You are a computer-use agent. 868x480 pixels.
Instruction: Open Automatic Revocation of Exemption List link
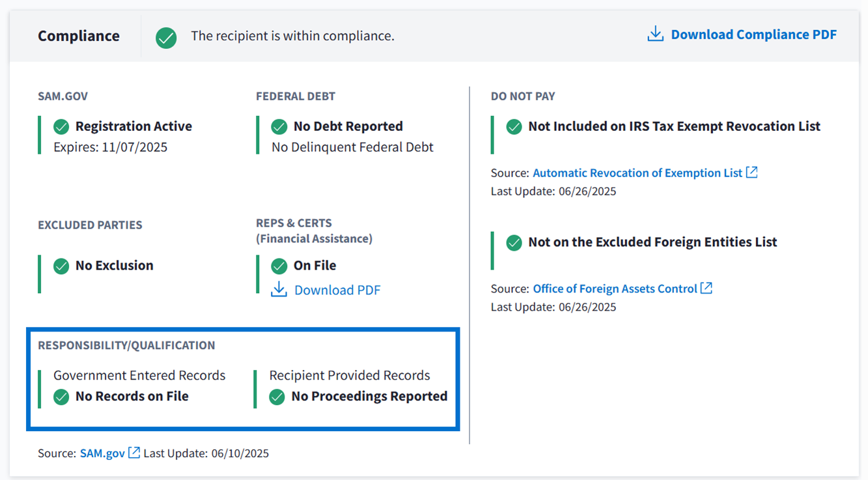click(x=637, y=173)
